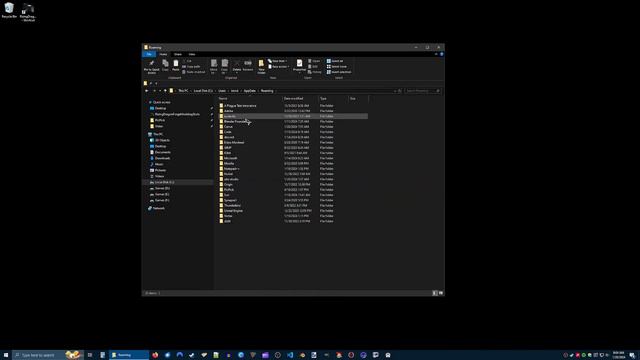Screen dimensions: 640x360
Task: Click Select none in the ribbon
Action: (337, 67)
